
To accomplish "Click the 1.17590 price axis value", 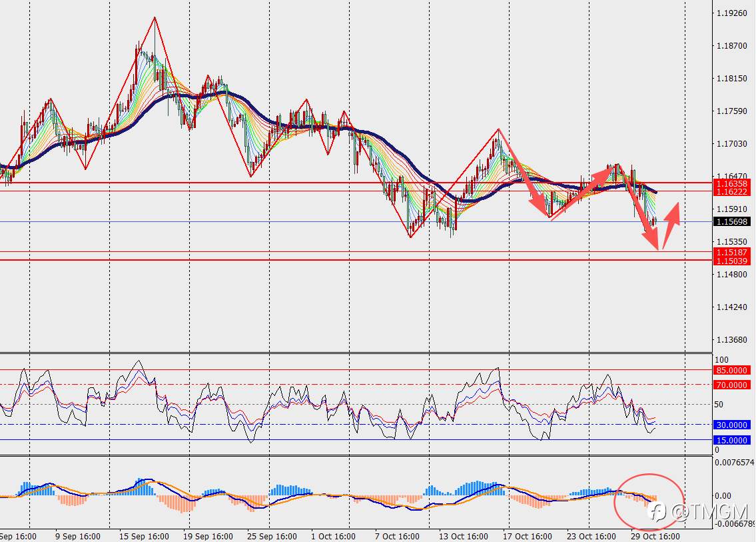I will click(731, 111).
